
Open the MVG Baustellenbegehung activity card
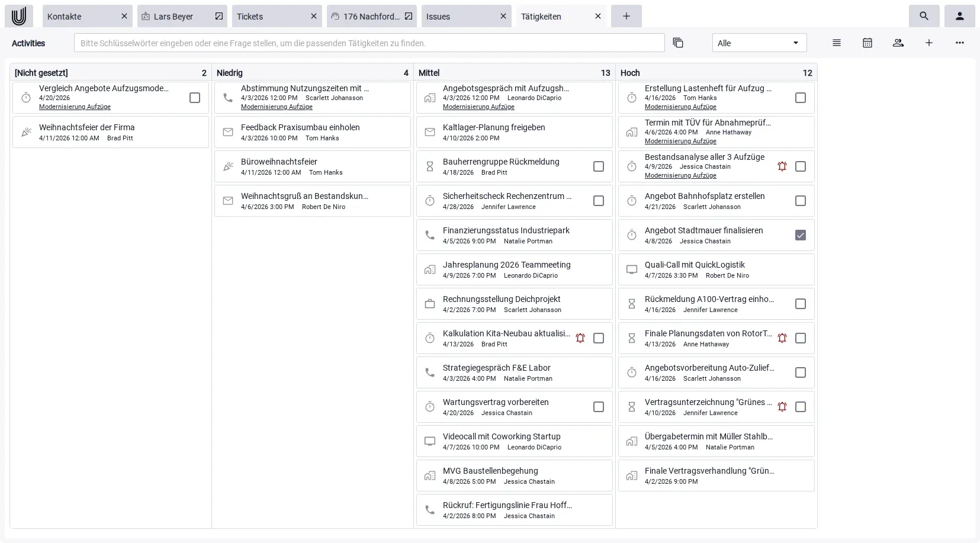click(x=515, y=475)
